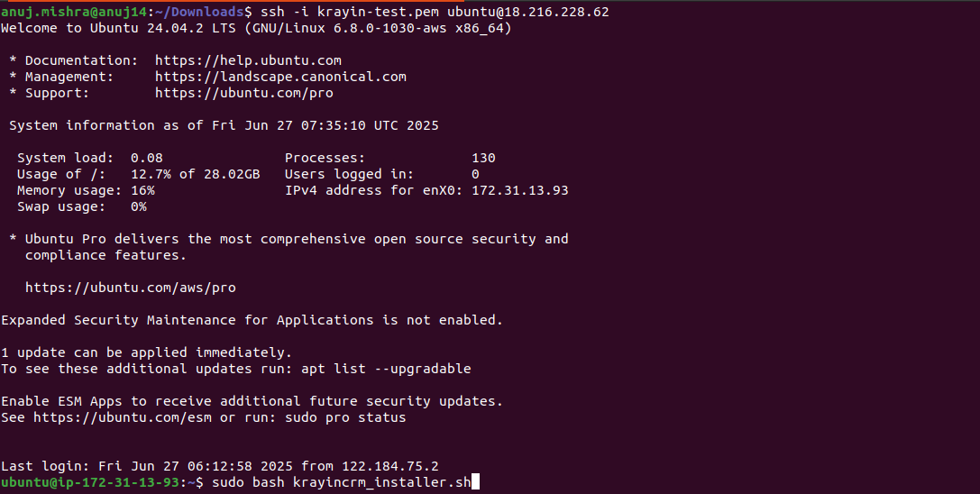
Task: Click the krayincrm_installer.sh script name
Action: (x=382, y=483)
